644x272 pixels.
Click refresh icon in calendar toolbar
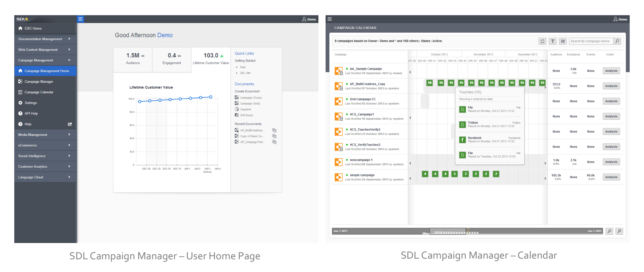(x=543, y=41)
